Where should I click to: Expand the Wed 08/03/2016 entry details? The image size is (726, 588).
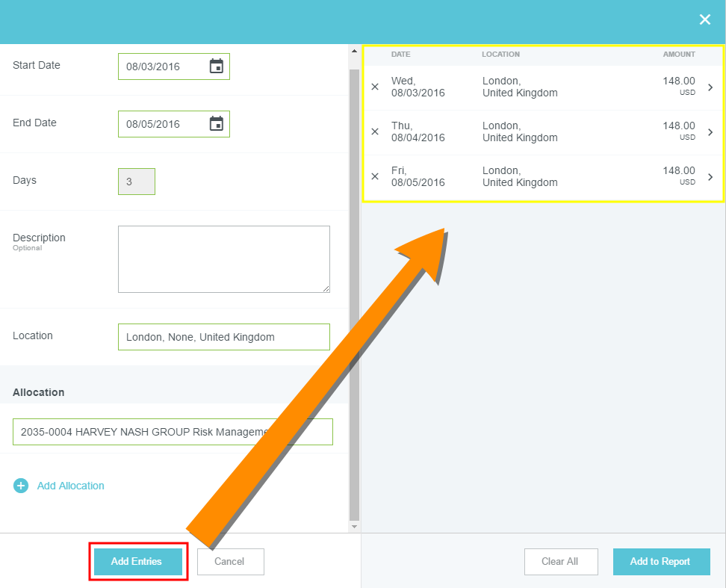tap(710, 87)
